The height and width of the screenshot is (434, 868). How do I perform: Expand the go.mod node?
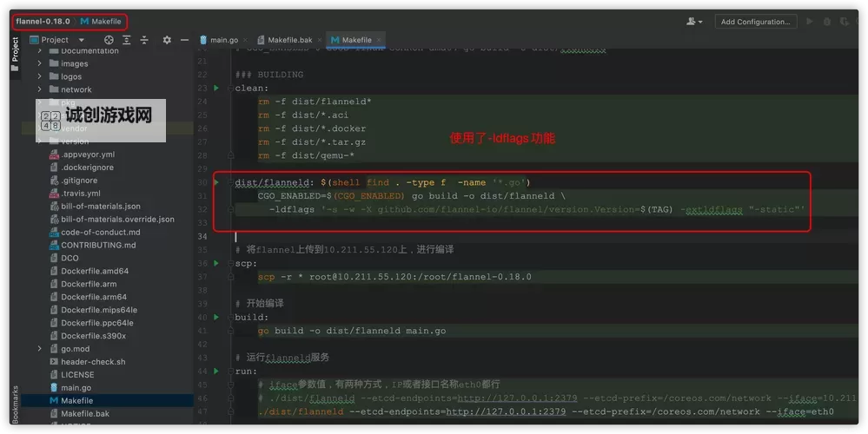coord(39,349)
